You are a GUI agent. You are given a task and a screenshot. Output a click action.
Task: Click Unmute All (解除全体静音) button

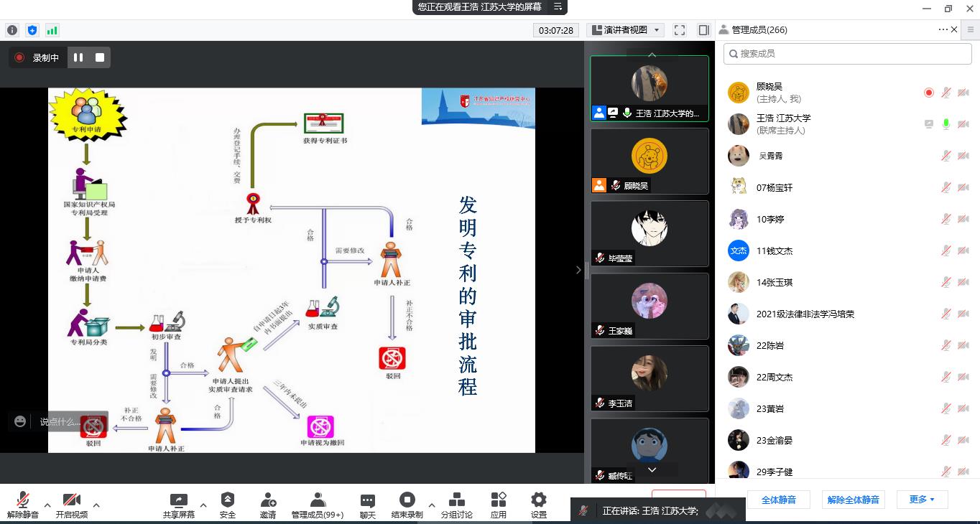tap(853, 500)
